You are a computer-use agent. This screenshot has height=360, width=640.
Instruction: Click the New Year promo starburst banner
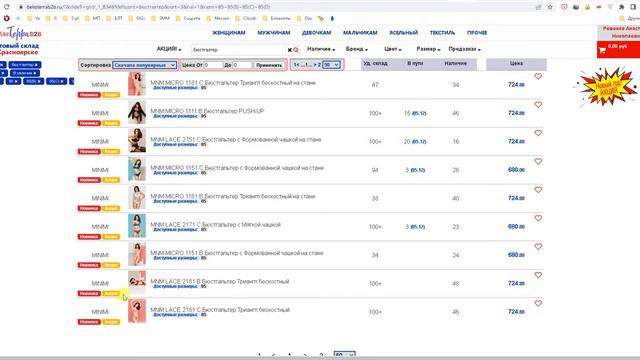click(x=607, y=87)
